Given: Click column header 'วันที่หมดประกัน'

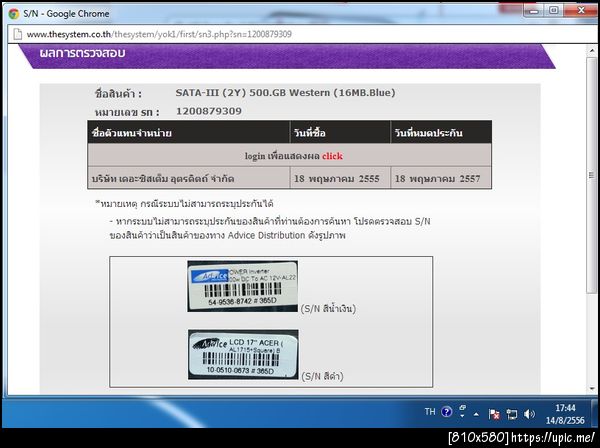Looking at the screenshot, I should (429, 133).
